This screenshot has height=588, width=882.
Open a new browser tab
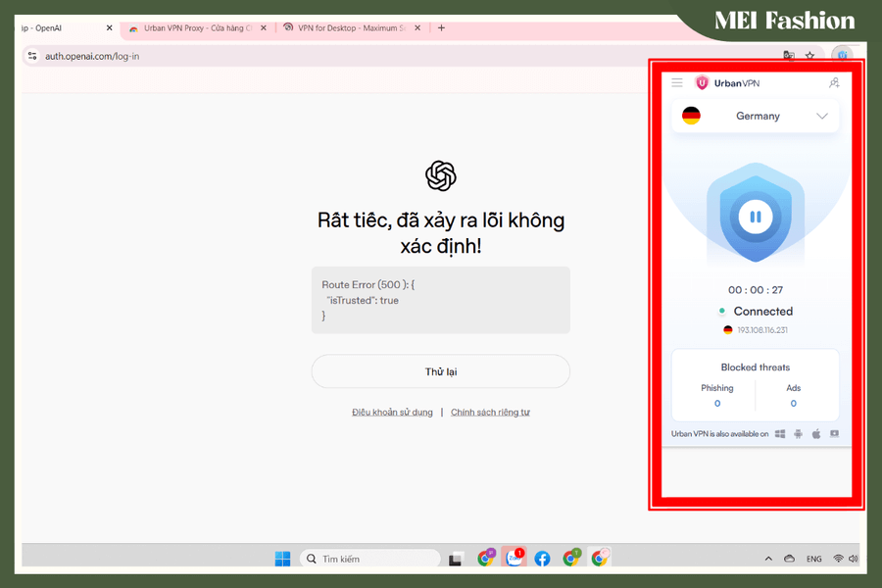tap(442, 28)
